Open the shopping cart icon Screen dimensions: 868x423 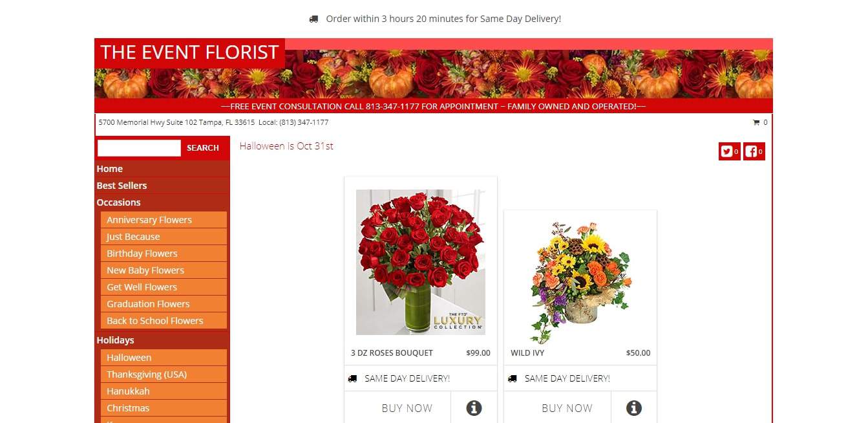coord(756,122)
